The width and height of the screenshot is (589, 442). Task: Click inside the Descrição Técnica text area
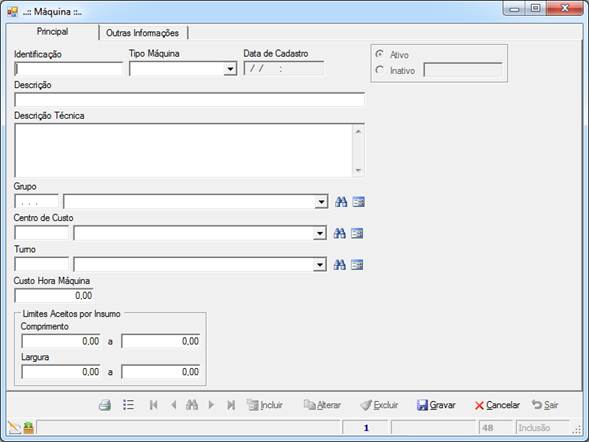coord(183,150)
